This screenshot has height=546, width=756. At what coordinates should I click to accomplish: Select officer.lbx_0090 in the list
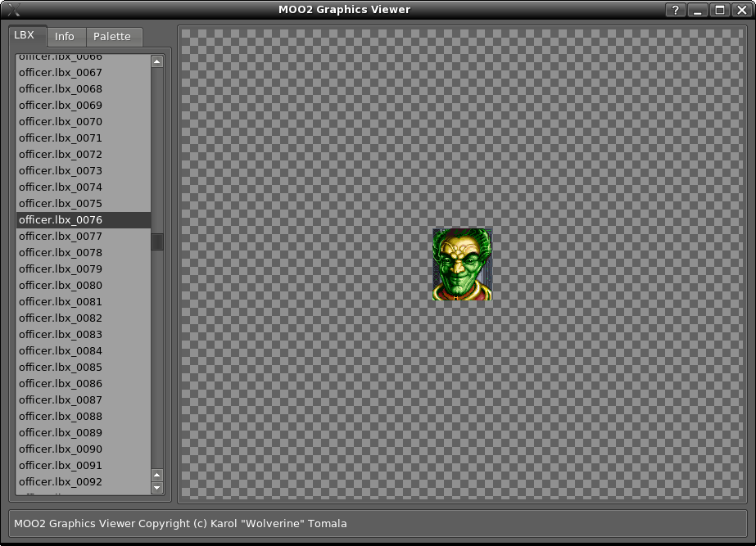coord(84,449)
